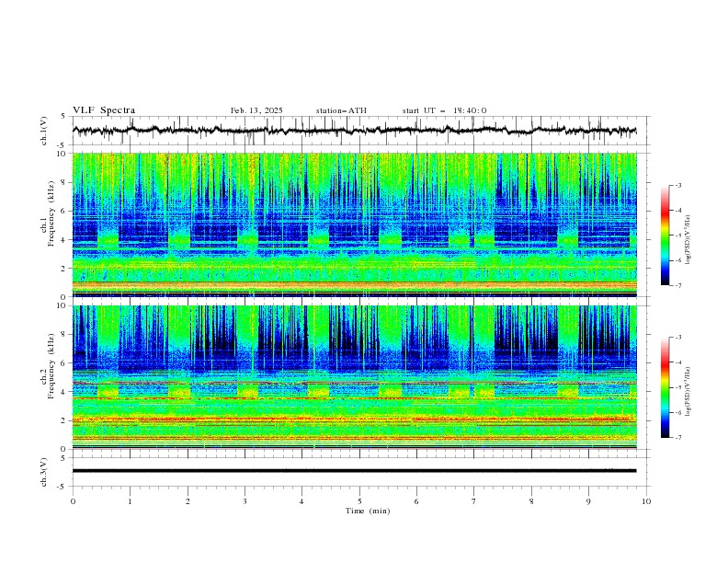Click the ch.2 'Frequency (kHz)' axis label
This screenshot has height=563, width=728.
[52, 366]
